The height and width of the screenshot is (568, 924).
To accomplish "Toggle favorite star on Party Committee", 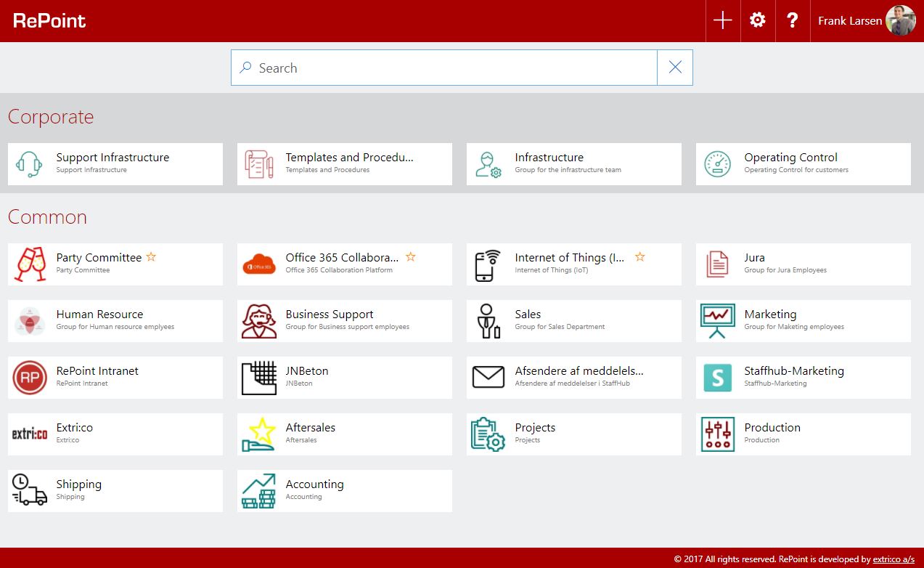I will tap(151, 257).
